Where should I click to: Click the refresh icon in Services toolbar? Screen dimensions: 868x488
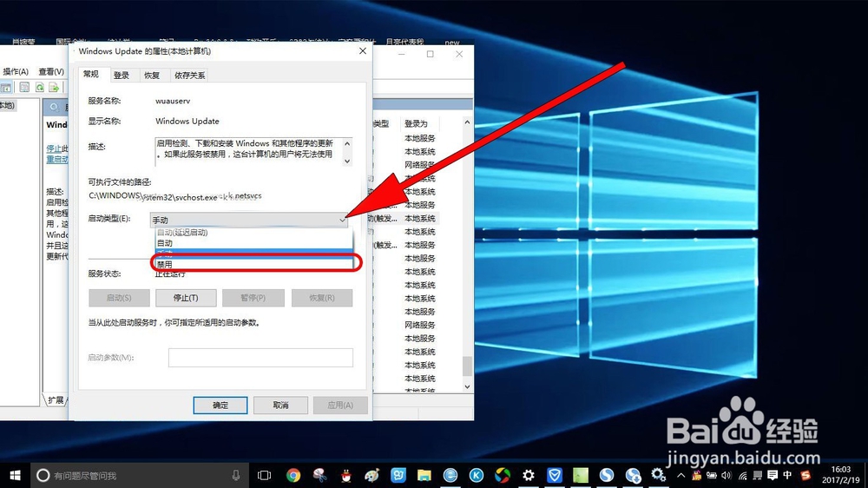40,87
